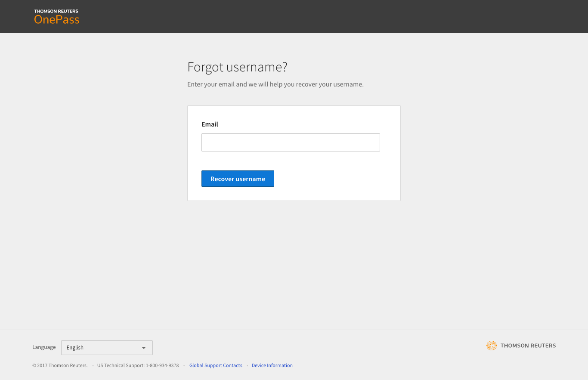Click the Email field label

tap(210, 124)
